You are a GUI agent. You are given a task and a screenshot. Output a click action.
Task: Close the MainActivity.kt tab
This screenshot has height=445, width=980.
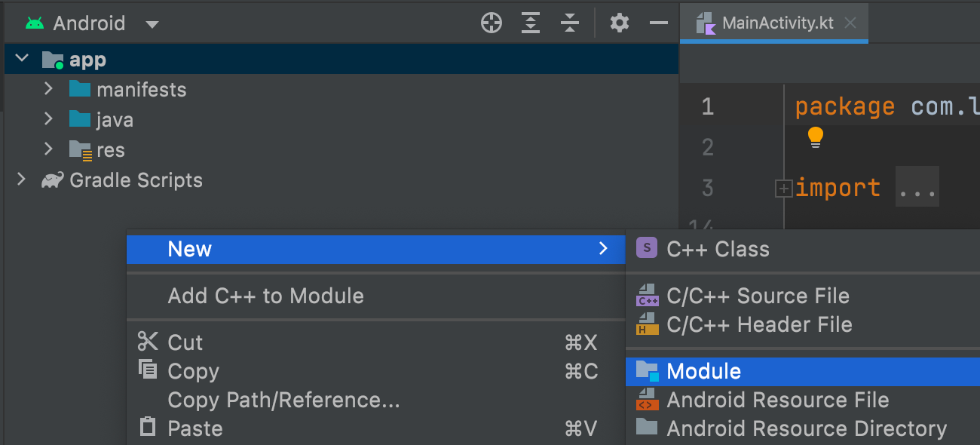(850, 23)
